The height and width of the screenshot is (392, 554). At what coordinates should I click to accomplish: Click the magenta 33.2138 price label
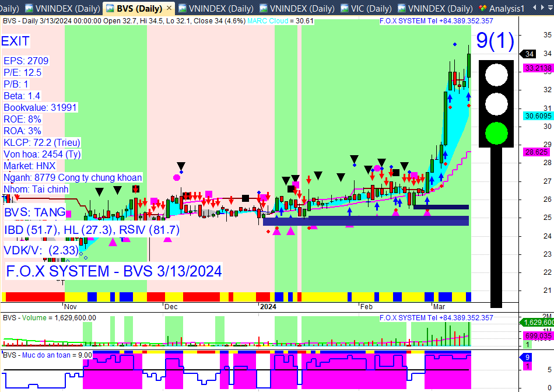(538, 68)
